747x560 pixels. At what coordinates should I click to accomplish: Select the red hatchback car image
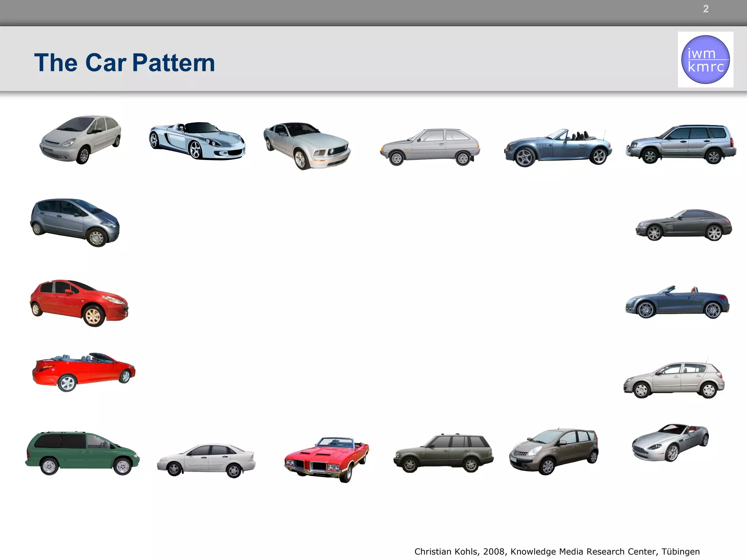coord(79,303)
